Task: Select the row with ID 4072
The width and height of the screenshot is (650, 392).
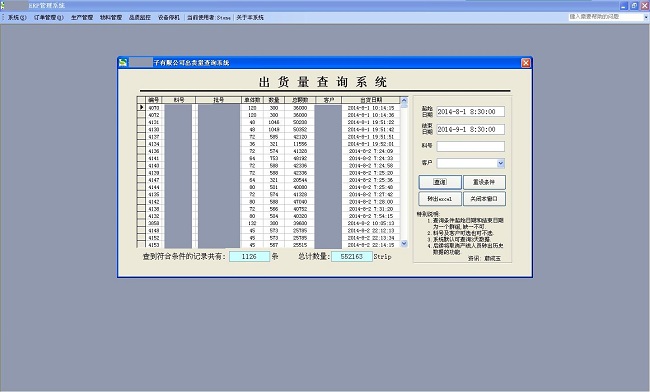Action: (x=269, y=115)
